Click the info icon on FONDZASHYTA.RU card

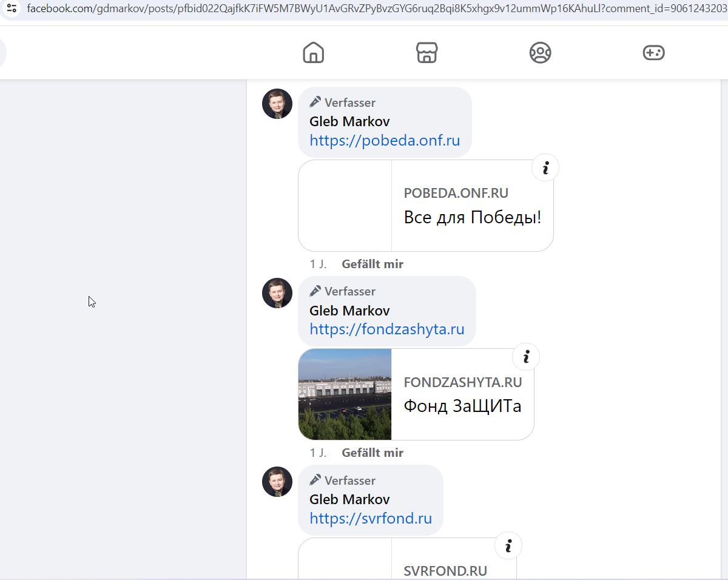(x=526, y=356)
